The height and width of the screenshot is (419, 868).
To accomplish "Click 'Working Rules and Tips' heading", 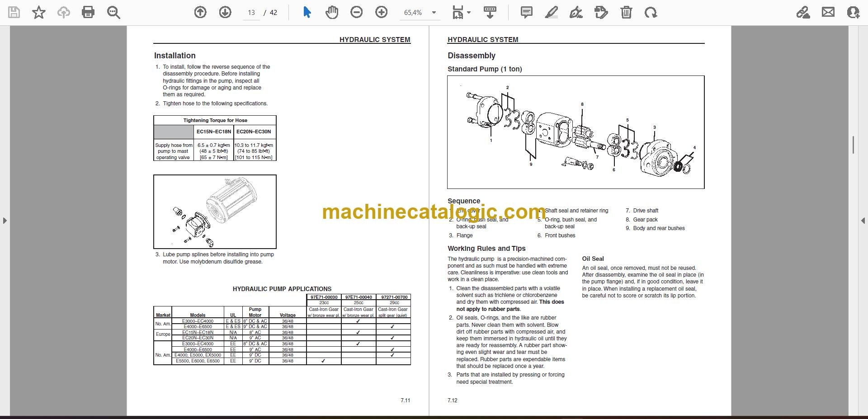I will point(486,249).
